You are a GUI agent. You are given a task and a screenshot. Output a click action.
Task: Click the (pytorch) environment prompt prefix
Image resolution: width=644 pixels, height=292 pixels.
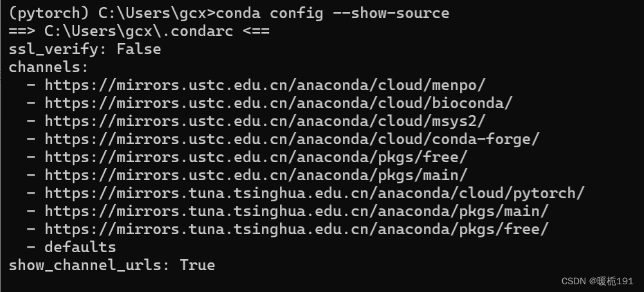[49, 13]
